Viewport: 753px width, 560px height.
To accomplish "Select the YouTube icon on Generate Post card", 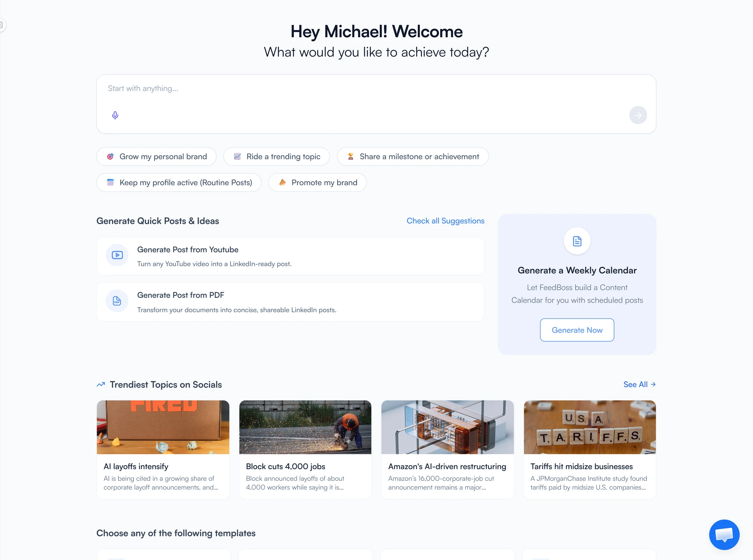I will [x=117, y=255].
